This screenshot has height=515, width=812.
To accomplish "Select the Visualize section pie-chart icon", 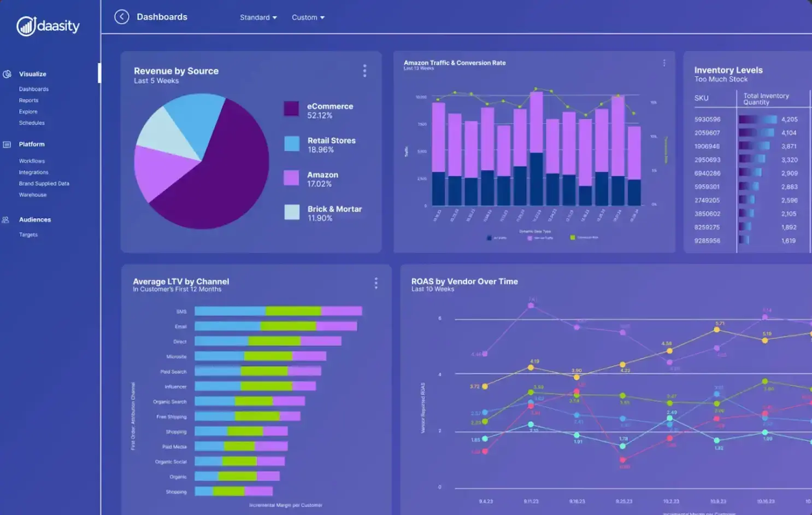I will pyautogui.click(x=7, y=73).
